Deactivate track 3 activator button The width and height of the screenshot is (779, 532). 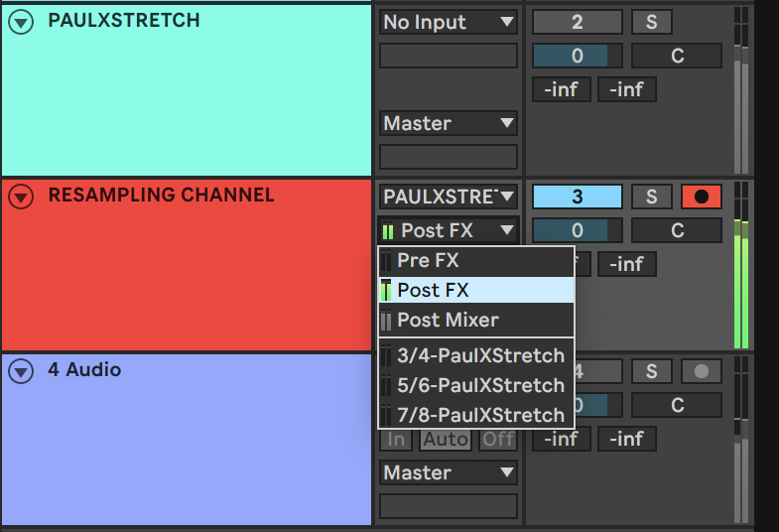[x=577, y=197]
